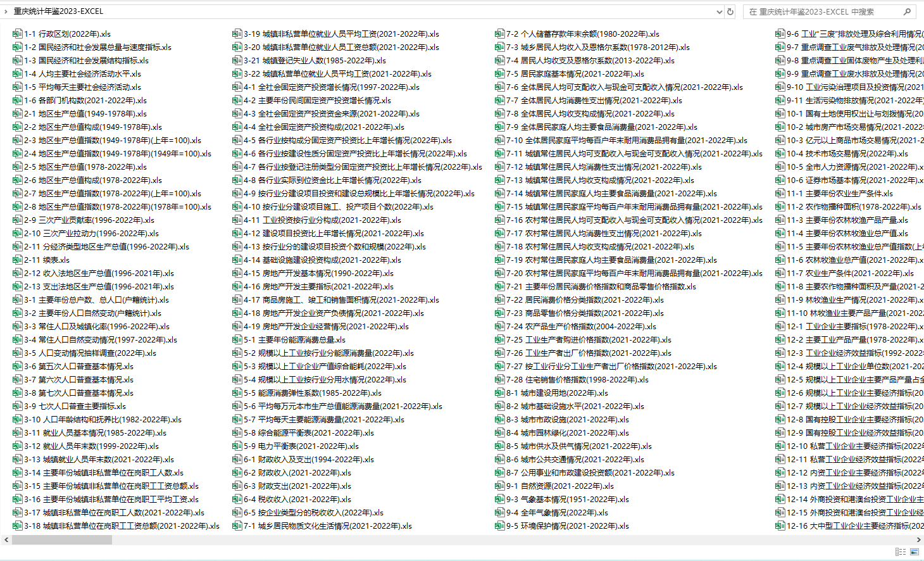Click the scrollbar's right arrow button
This screenshot has height=561, width=924.
pyautogui.click(x=918, y=540)
